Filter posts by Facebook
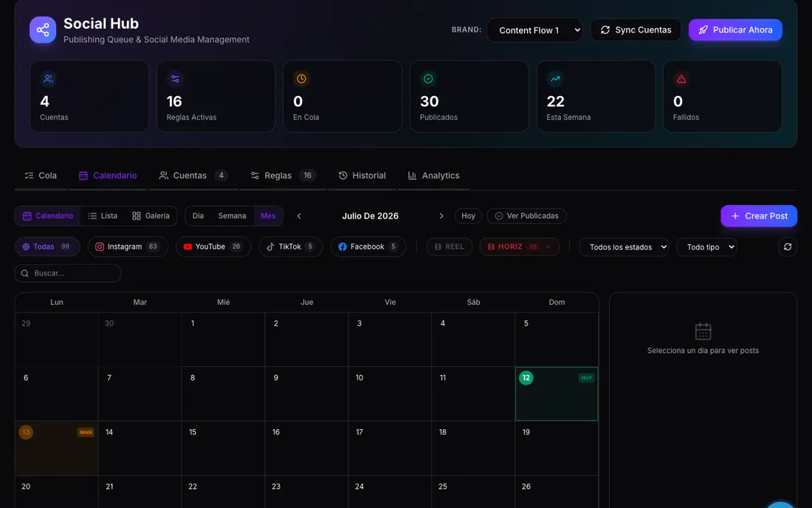Viewport: 812px width, 508px height. coord(368,247)
